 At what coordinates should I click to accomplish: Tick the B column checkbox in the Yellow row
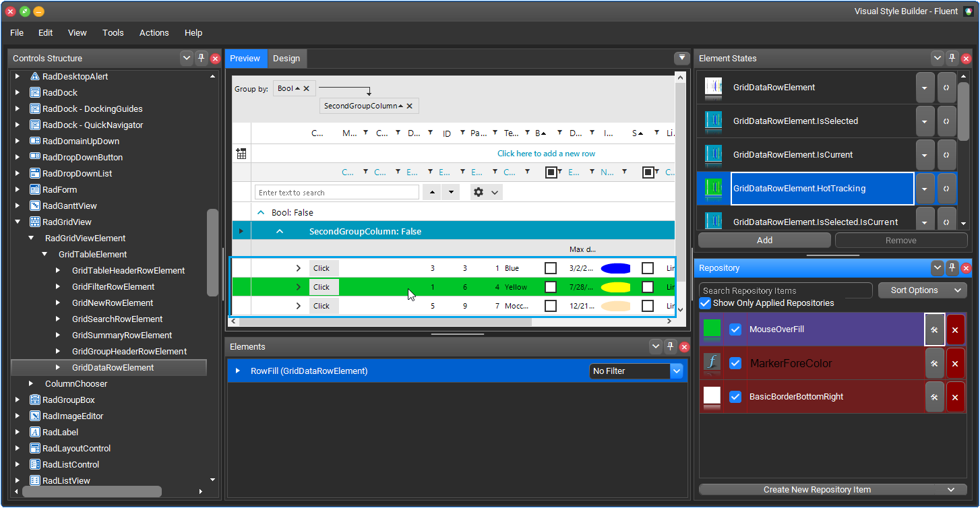tap(551, 287)
